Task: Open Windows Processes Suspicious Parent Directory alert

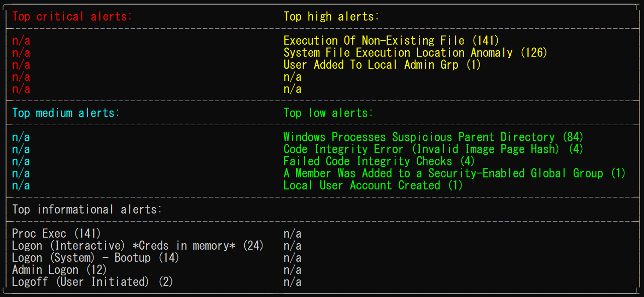Action: click(433, 137)
